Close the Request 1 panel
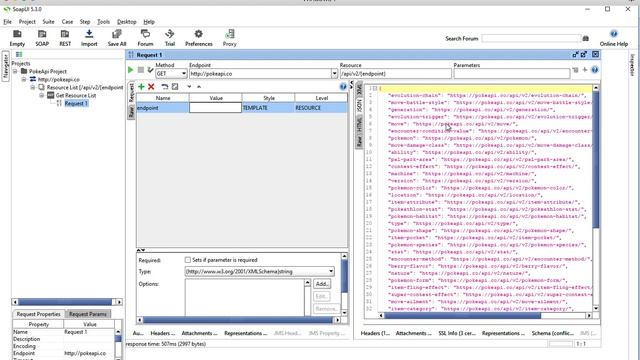This screenshot has width=640, height=360. [x=596, y=54]
